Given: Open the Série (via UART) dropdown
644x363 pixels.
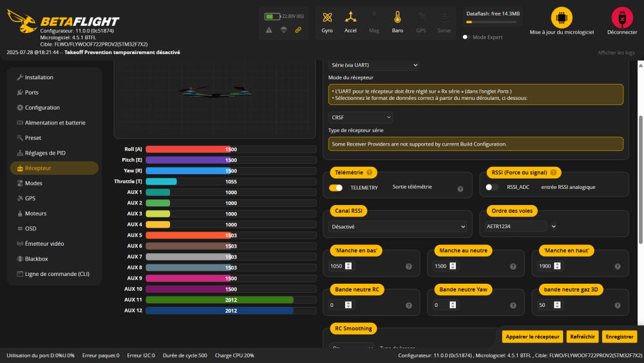Looking at the screenshot, I should 374,65.
